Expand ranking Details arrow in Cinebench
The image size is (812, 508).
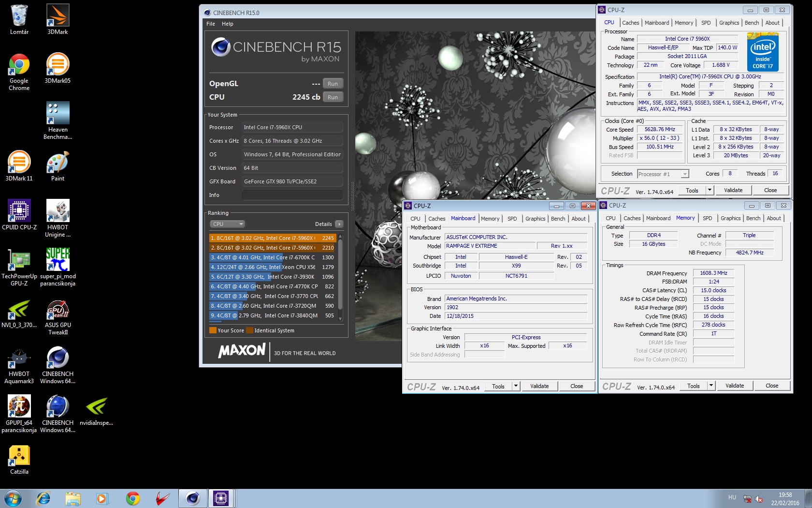(339, 224)
